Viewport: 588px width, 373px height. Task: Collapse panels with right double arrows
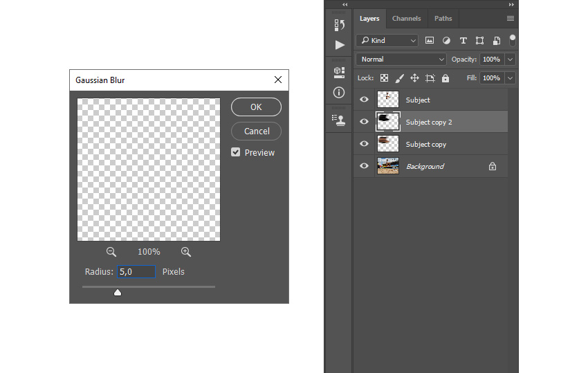pyautogui.click(x=511, y=5)
